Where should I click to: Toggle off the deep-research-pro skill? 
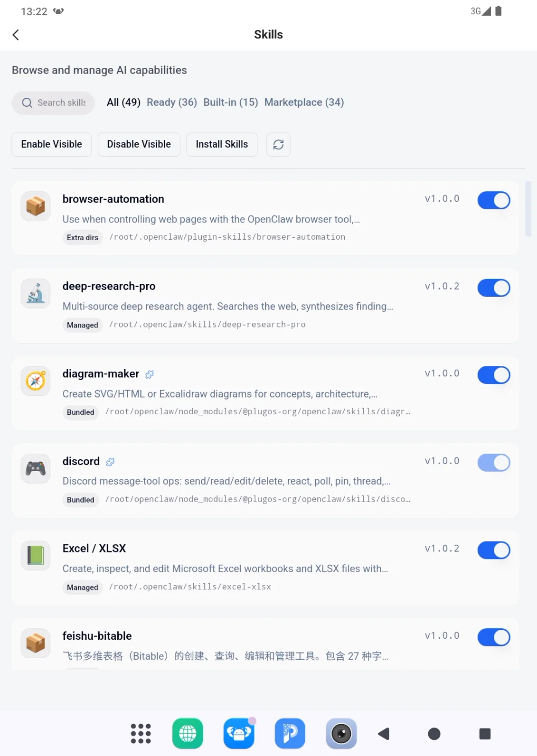pos(493,288)
